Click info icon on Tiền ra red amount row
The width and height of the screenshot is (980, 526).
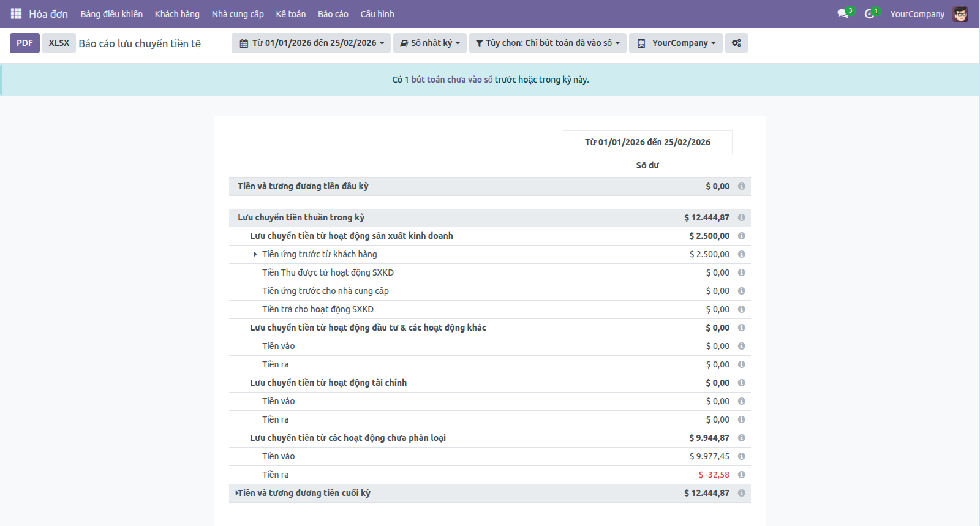[741, 475]
